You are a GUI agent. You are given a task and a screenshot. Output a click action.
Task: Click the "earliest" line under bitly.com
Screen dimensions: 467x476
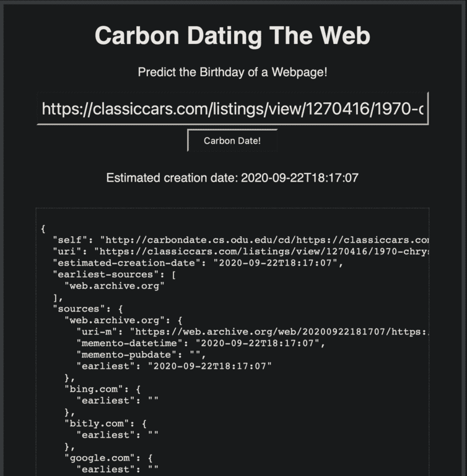click(117, 435)
